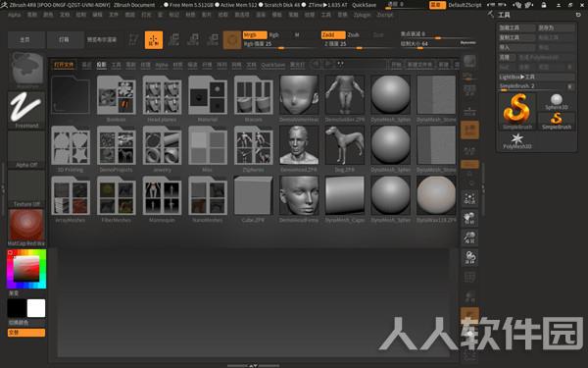
Task: Open the FiberMeshes folder
Action: [x=116, y=199]
